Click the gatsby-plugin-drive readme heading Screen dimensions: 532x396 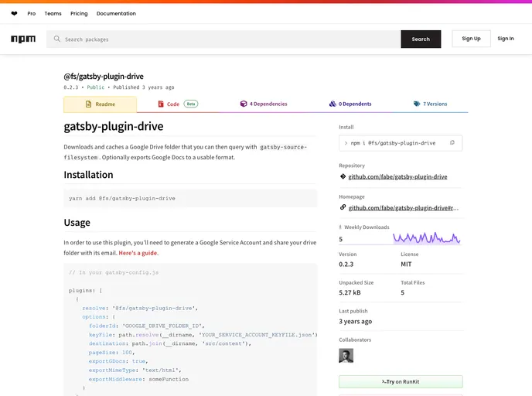pyautogui.click(x=114, y=126)
